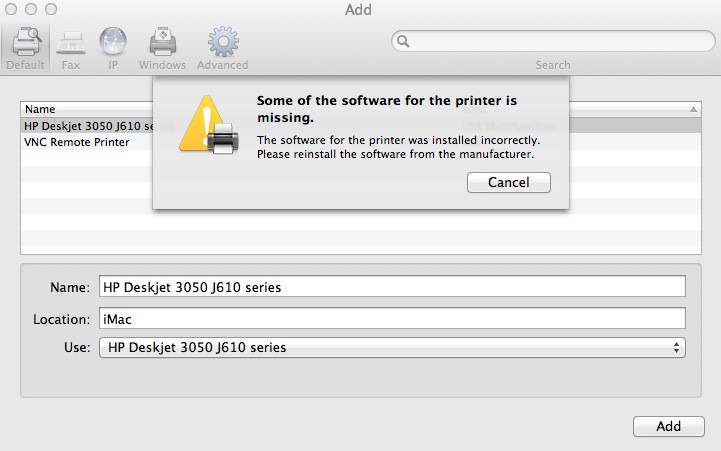Click the red close window button
This screenshot has height=451, width=721.
click(x=11, y=9)
